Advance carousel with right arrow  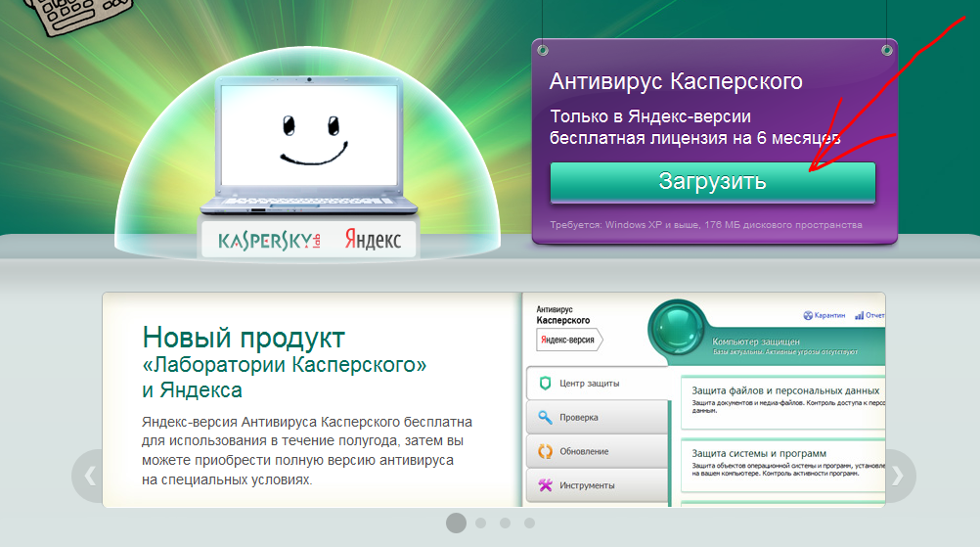[900, 476]
